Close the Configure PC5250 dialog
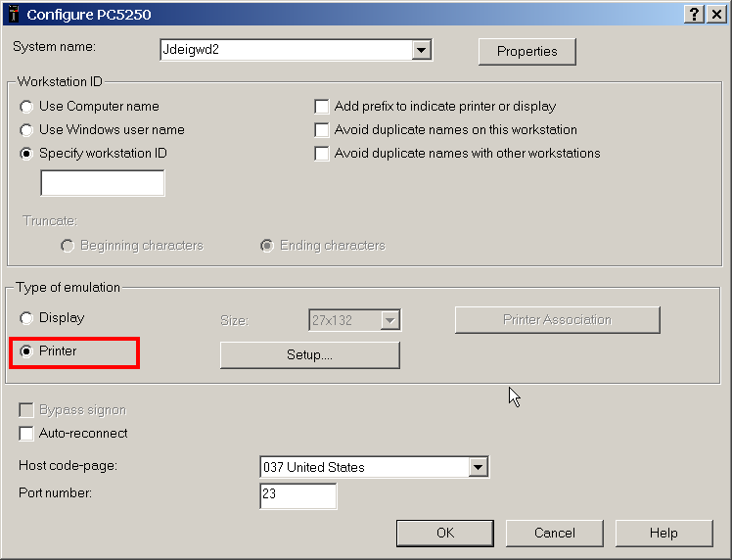The width and height of the screenshot is (732, 560). tap(716, 15)
